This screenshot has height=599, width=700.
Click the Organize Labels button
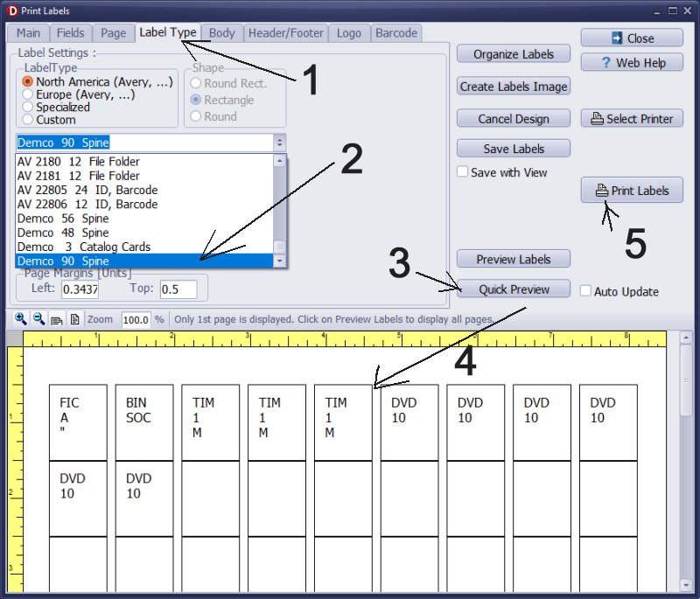click(x=514, y=54)
